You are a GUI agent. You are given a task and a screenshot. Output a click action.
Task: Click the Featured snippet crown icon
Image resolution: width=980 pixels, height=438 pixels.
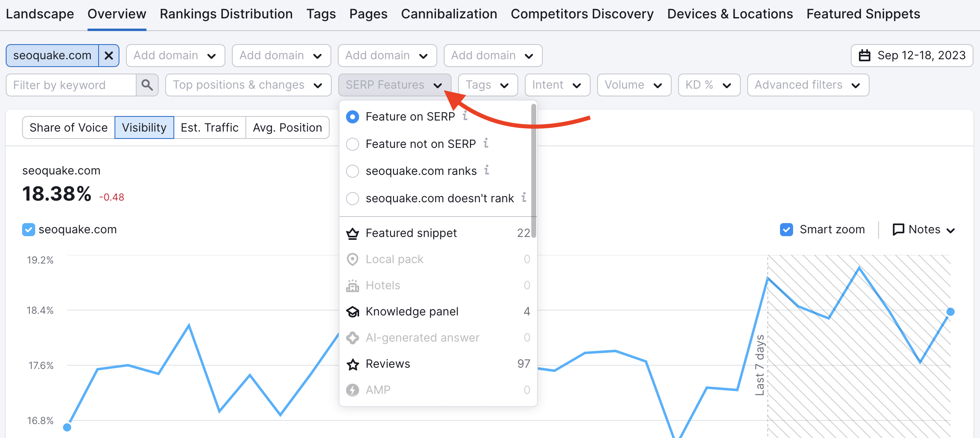(353, 233)
